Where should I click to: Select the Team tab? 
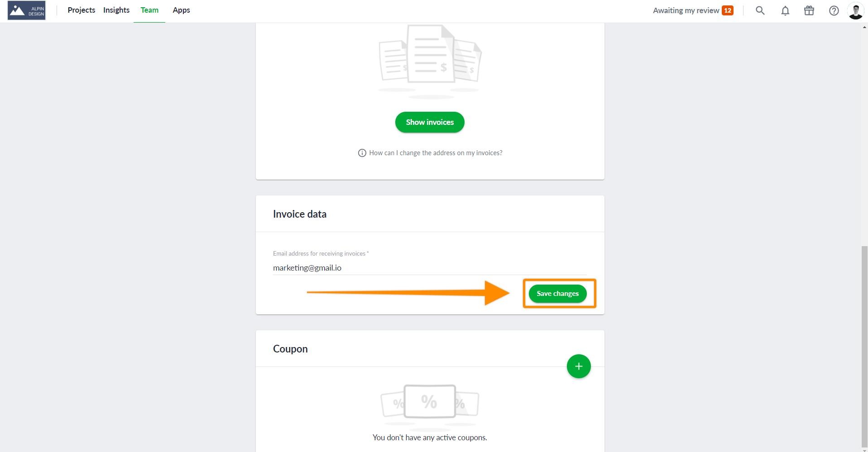(x=149, y=10)
